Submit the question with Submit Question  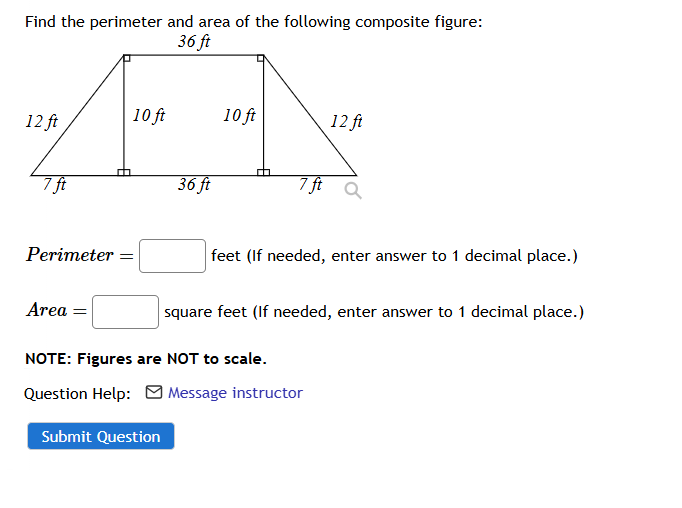101,436
